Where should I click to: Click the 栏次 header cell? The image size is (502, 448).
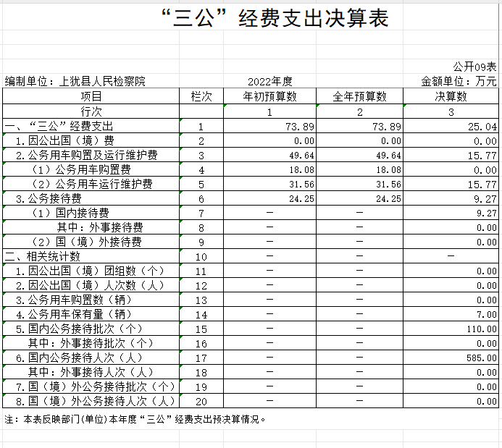pos(201,96)
